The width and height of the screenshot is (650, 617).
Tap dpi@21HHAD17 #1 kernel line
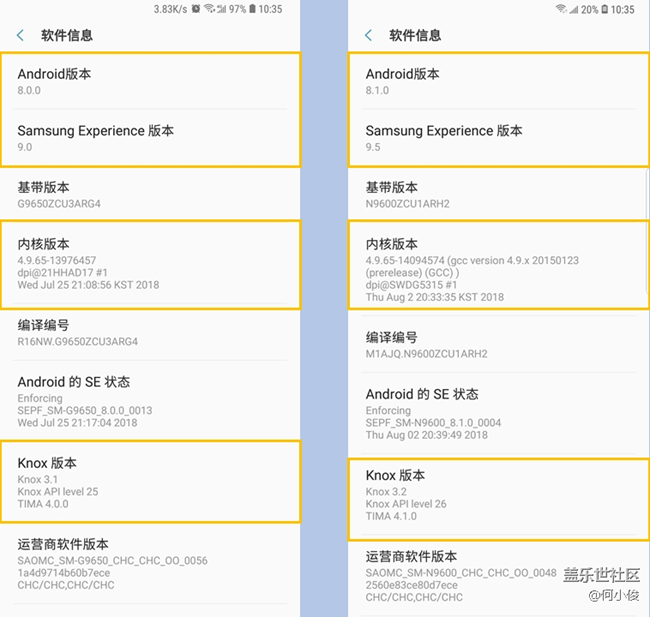click(x=63, y=273)
